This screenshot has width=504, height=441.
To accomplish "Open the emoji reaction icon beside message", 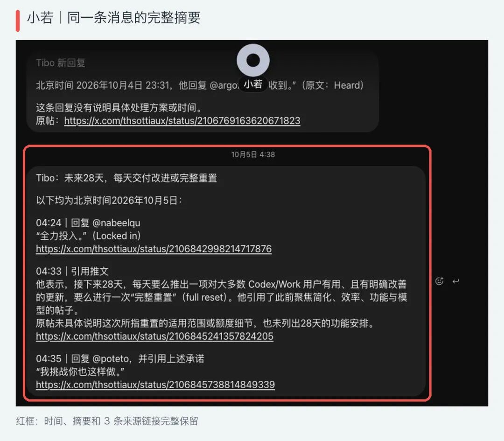I will point(439,281).
